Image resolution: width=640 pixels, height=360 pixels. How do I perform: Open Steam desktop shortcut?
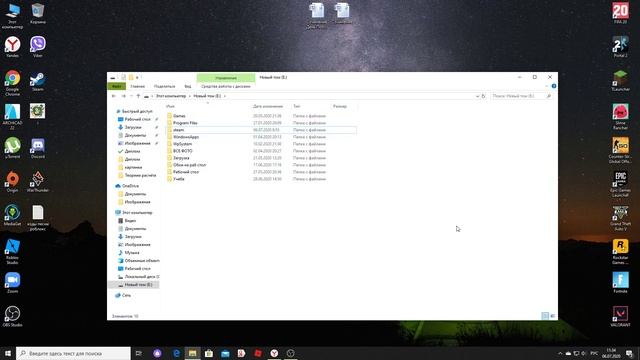click(x=38, y=81)
